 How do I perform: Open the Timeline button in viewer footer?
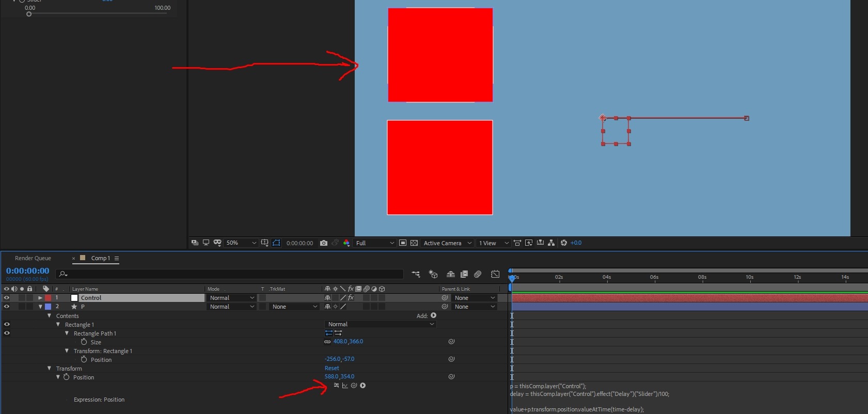pyautogui.click(x=540, y=243)
